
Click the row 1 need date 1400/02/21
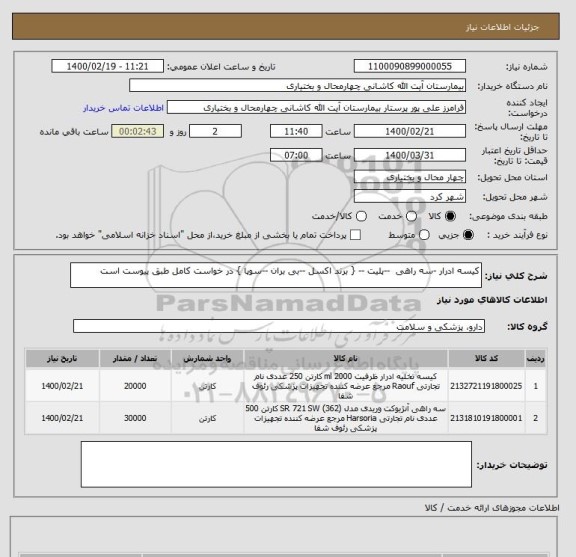click(x=62, y=386)
